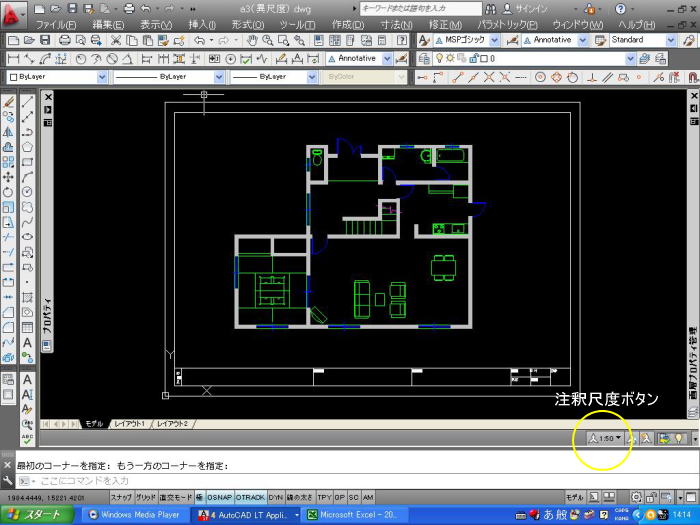Image resolution: width=700 pixels, height=525 pixels.
Task: Open the 寸法(N) menu
Action: 396,25
